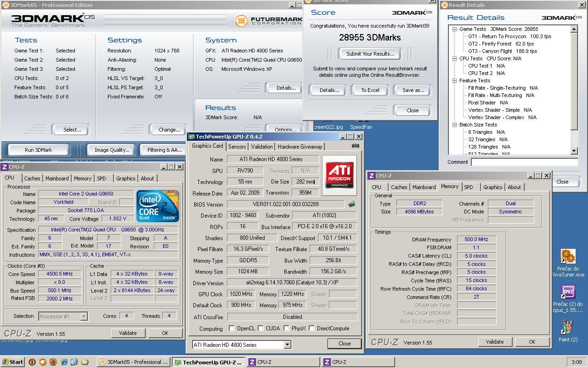Click the Futuremark Corporation logo
This screenshot has width=588, height=368.
pyautogui.click(x=269, y=20)
